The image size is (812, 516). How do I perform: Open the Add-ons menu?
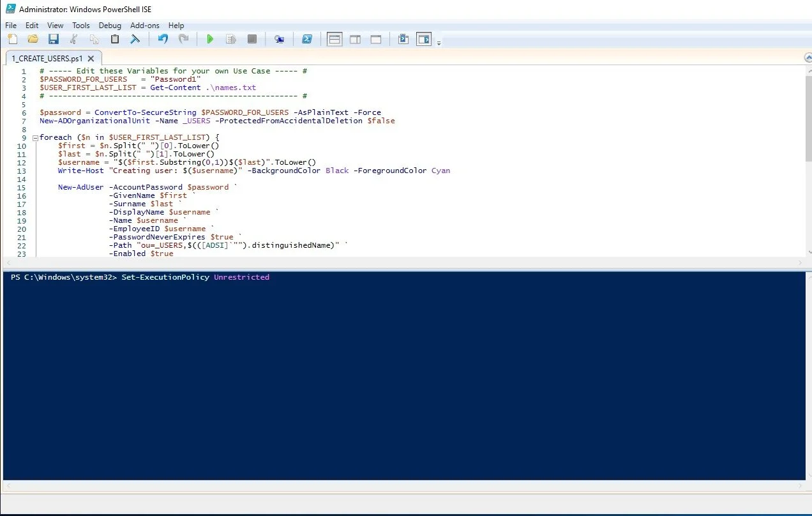pyautogui.click(x=145, y=26)
